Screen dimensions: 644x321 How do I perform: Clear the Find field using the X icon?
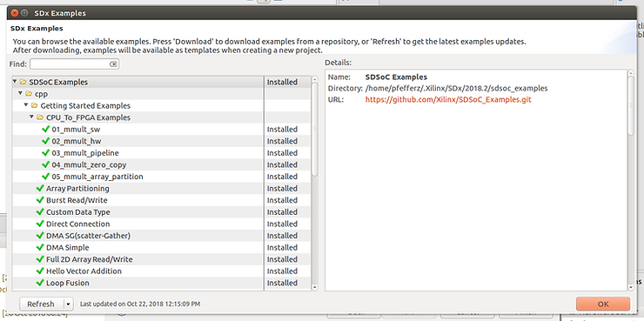113,64
